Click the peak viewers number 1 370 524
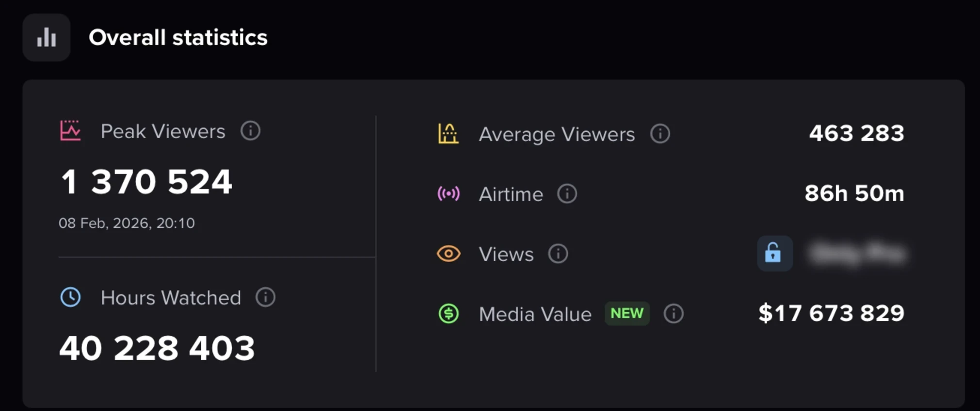This screenshot has width=980, height=411. [x=146, y=182]
